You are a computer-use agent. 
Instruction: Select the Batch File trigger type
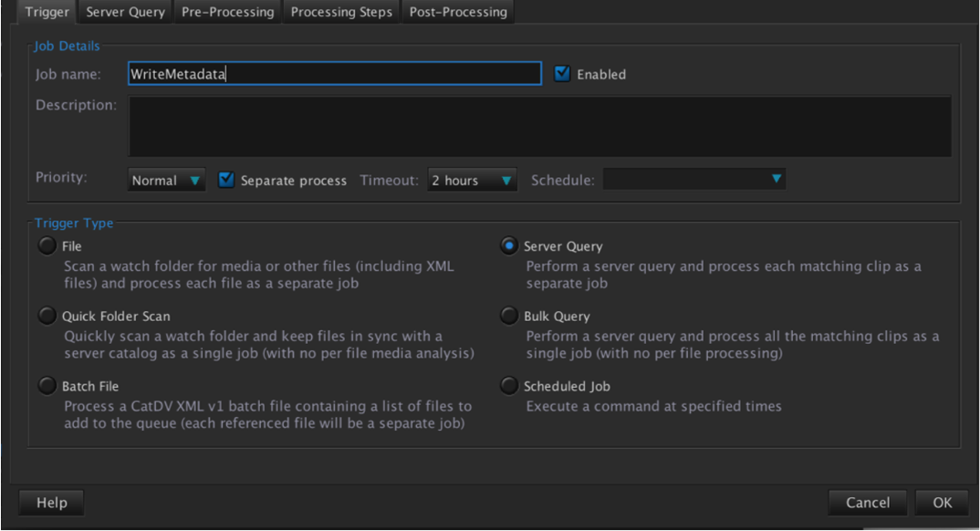(47, 386)
